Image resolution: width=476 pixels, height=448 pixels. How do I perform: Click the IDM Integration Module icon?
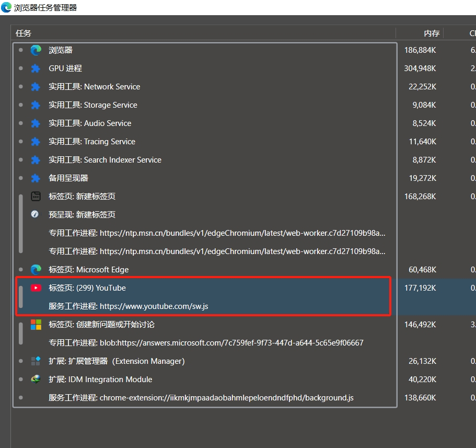tap(36, 379)
